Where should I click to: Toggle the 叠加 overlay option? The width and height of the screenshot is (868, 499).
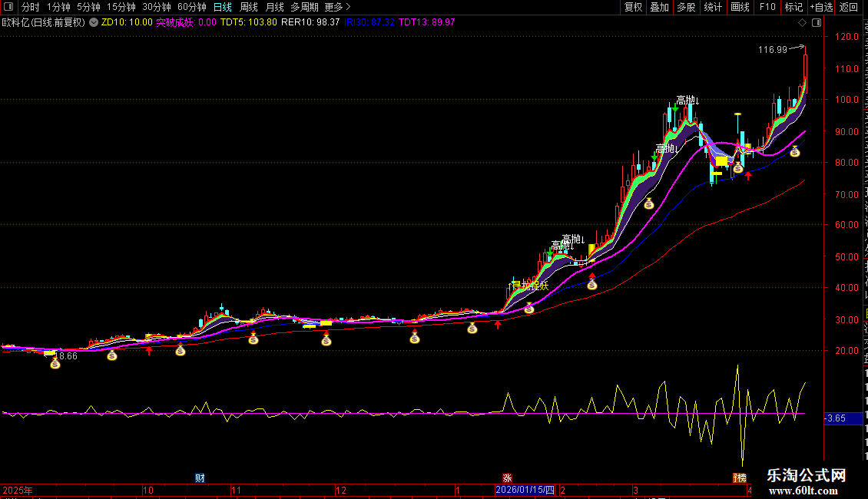(x=659, y=7)
